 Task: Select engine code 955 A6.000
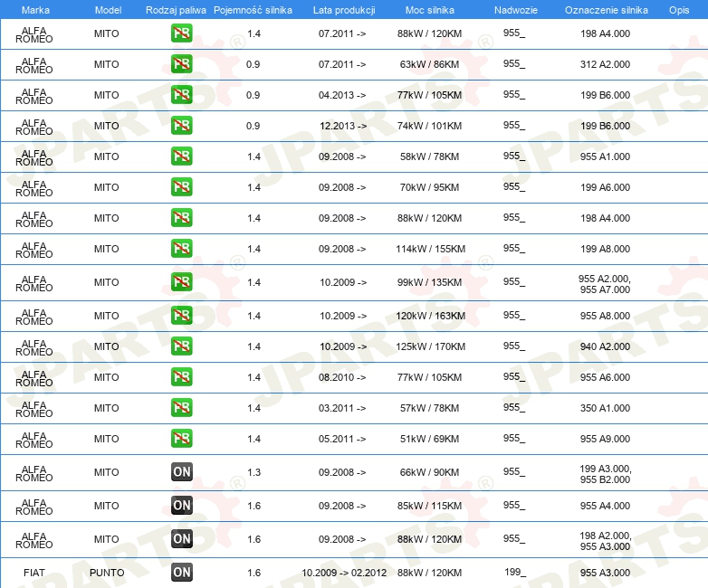pyautogui.click(x=605, y=377)
